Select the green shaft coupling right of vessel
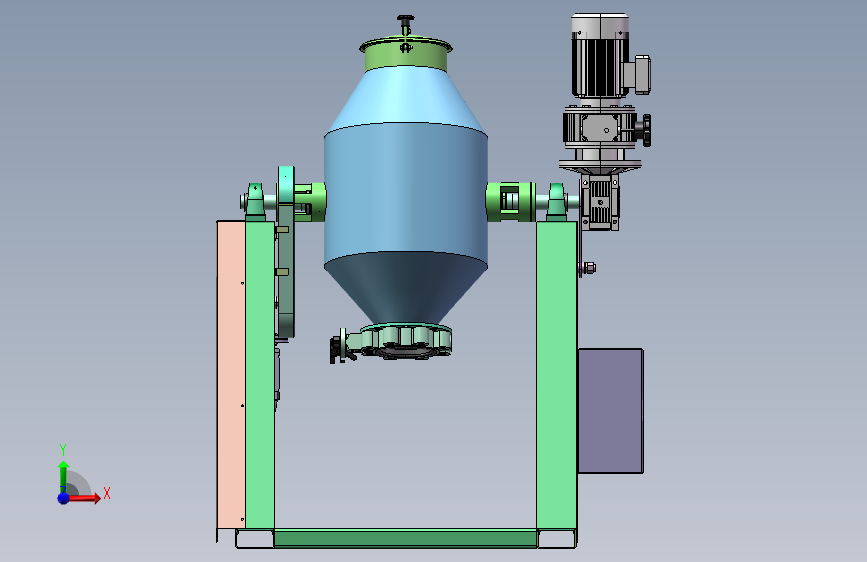867x562 pixels. (x=510, y=202)
